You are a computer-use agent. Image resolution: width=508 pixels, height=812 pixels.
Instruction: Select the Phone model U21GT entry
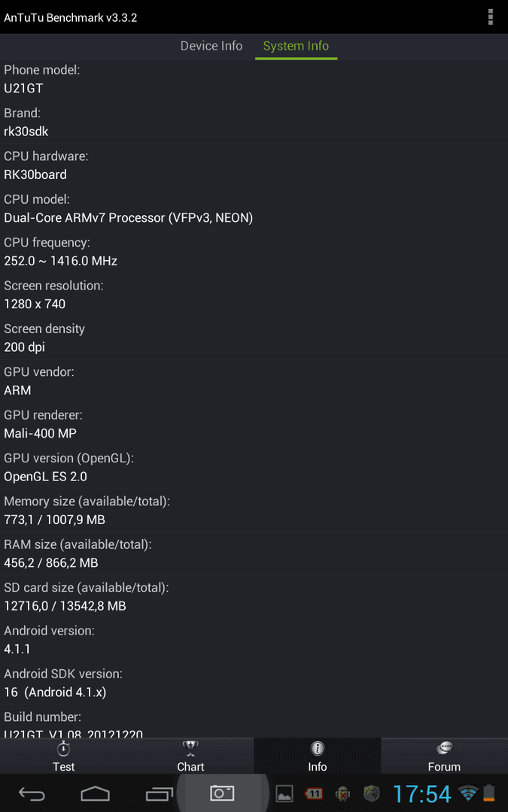pyautogui.click(x=254, y=79)
